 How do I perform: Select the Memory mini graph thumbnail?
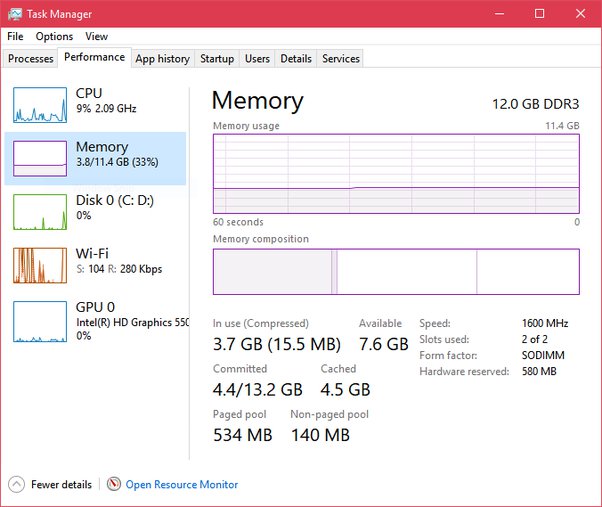tap(40, 159)
